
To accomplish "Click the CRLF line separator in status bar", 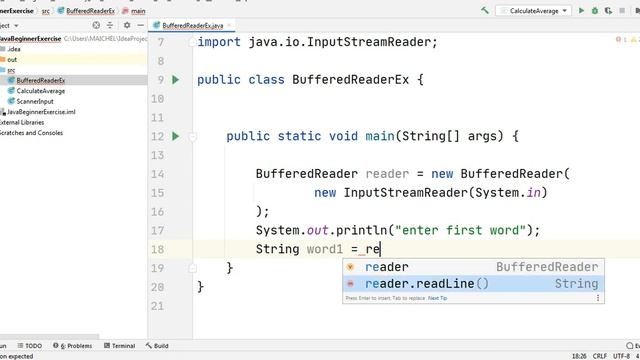I will (x=600, y=356).
